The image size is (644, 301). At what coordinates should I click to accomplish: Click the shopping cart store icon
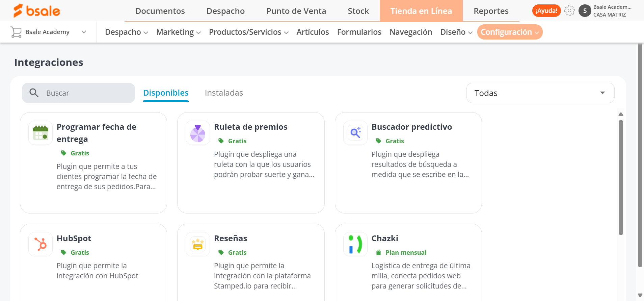click(x=16, y=32)
